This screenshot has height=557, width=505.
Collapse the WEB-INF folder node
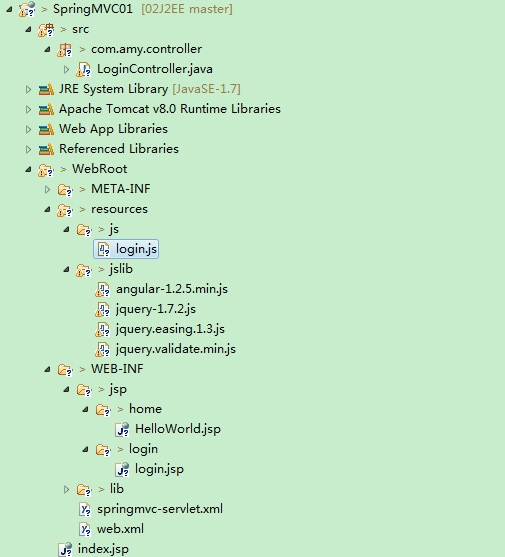(48, 370)
